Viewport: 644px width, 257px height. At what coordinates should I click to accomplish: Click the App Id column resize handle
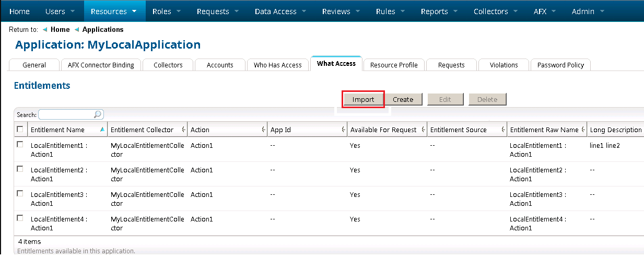point(343,130)
